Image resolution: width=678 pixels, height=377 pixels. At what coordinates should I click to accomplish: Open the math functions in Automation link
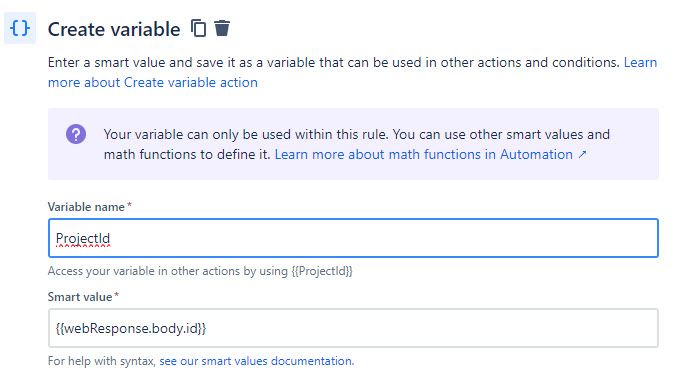pos(431,154)
